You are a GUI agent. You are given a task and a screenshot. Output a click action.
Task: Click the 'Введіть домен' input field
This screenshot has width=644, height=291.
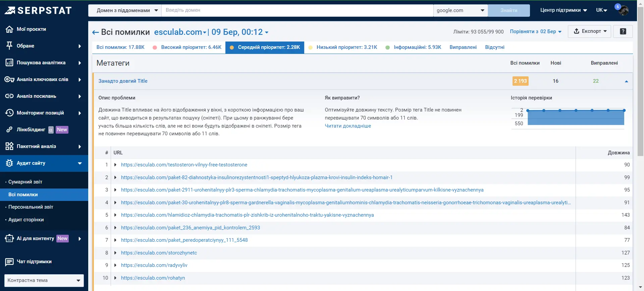(297, 10)
